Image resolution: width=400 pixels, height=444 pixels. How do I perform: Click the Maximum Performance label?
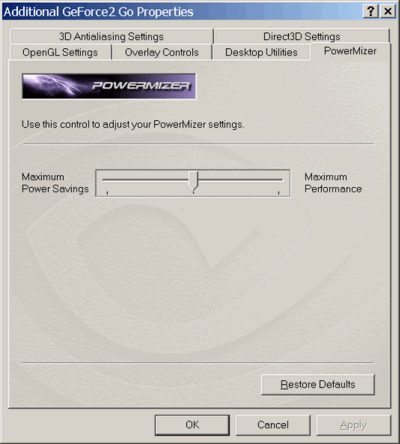(333, 183)
